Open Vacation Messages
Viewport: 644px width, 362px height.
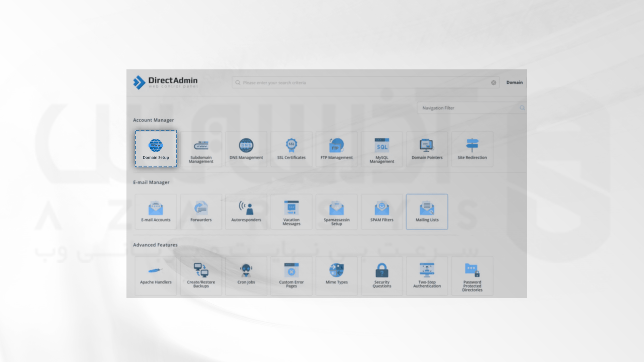[x=291, y=212]
